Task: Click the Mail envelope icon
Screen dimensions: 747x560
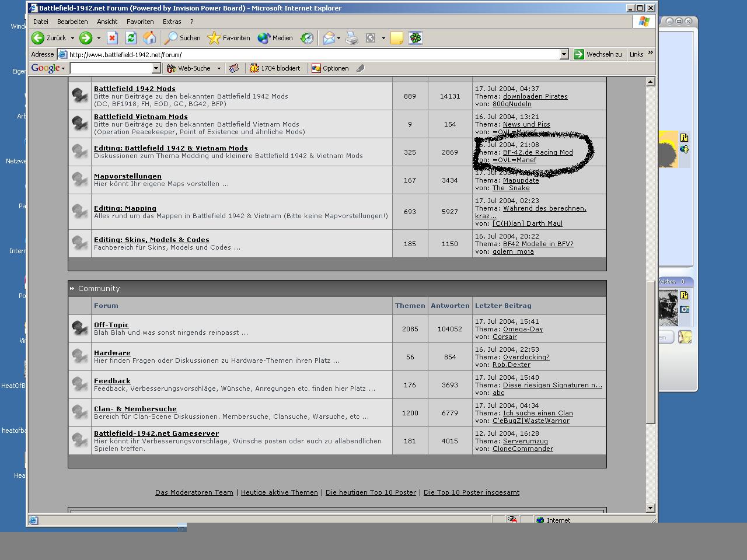Action: (x=329, y=38)
